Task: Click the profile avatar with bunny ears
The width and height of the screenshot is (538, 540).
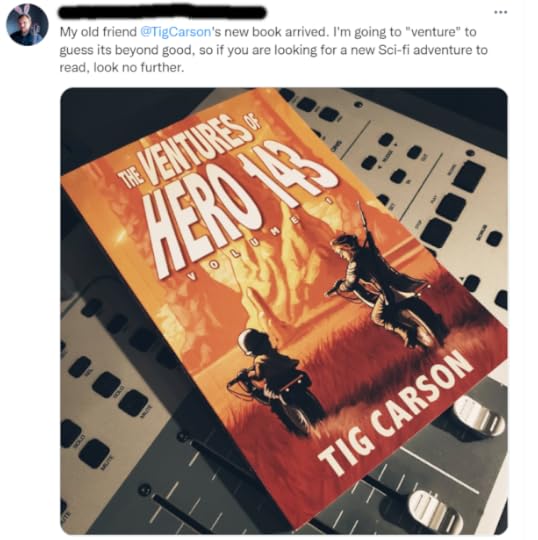Action: tap(27, 25)
